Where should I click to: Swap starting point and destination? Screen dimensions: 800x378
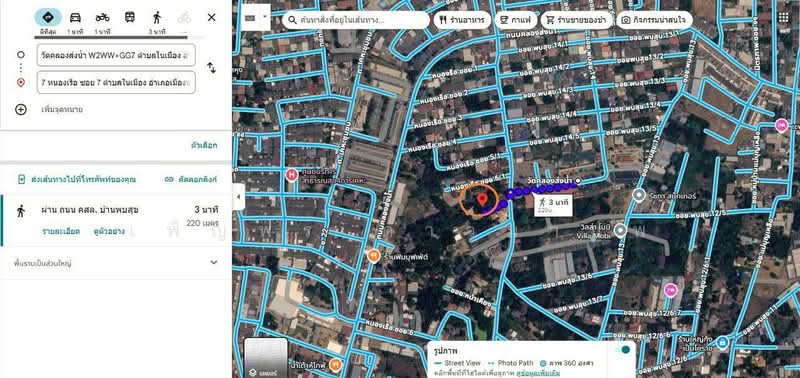[211, 68]
